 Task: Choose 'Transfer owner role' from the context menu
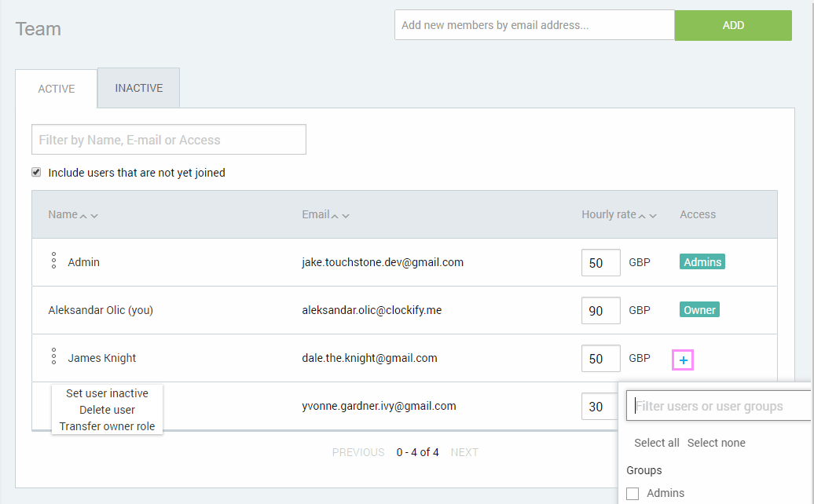107,426
